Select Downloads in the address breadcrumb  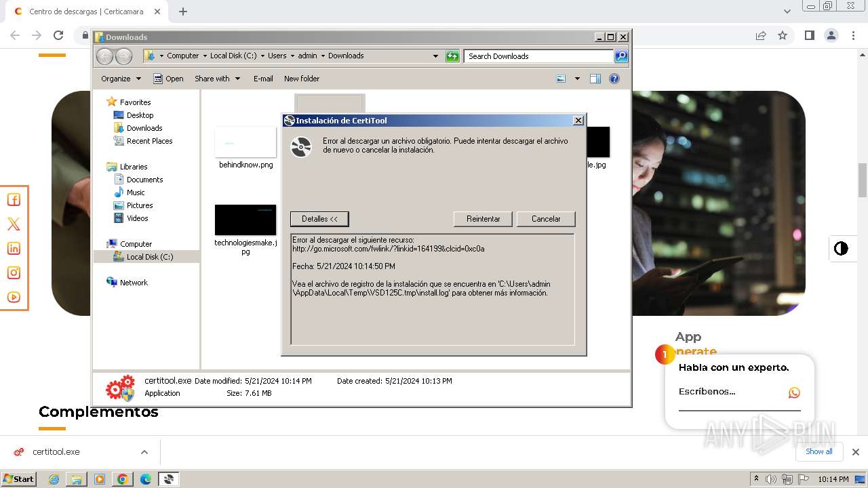tap(346, 56)
